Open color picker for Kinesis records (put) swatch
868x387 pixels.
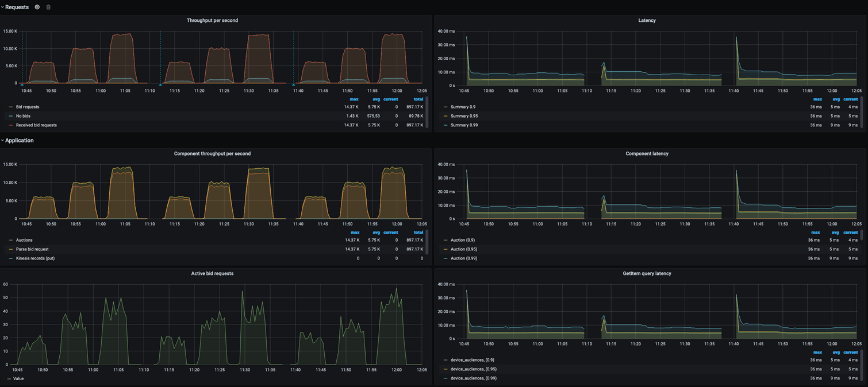click(11, 258)
